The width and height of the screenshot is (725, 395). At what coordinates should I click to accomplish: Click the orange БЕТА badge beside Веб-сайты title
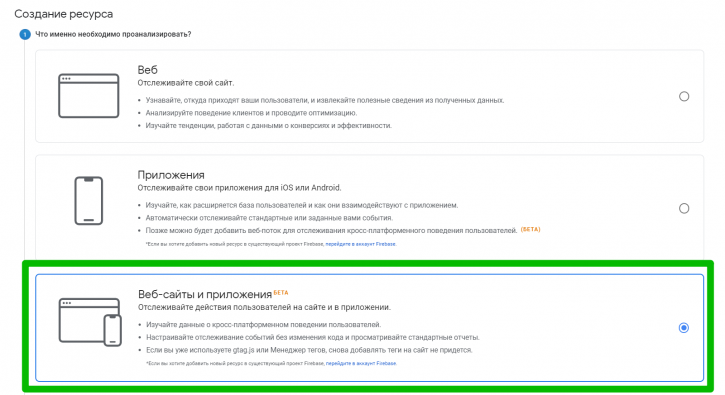[281, 292]
